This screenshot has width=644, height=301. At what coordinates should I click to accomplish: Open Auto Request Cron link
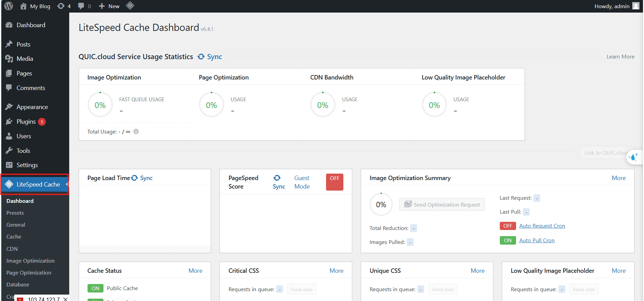click(542, 226)
